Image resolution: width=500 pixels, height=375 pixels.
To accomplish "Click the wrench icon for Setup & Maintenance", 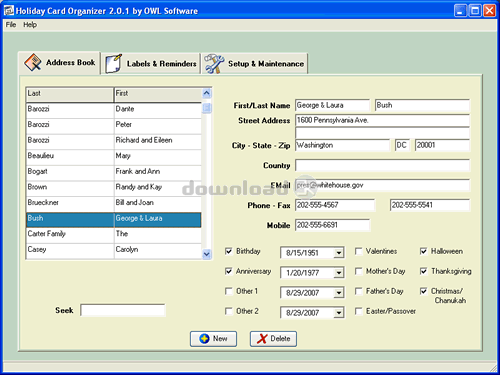I will [x=214, y=63].
